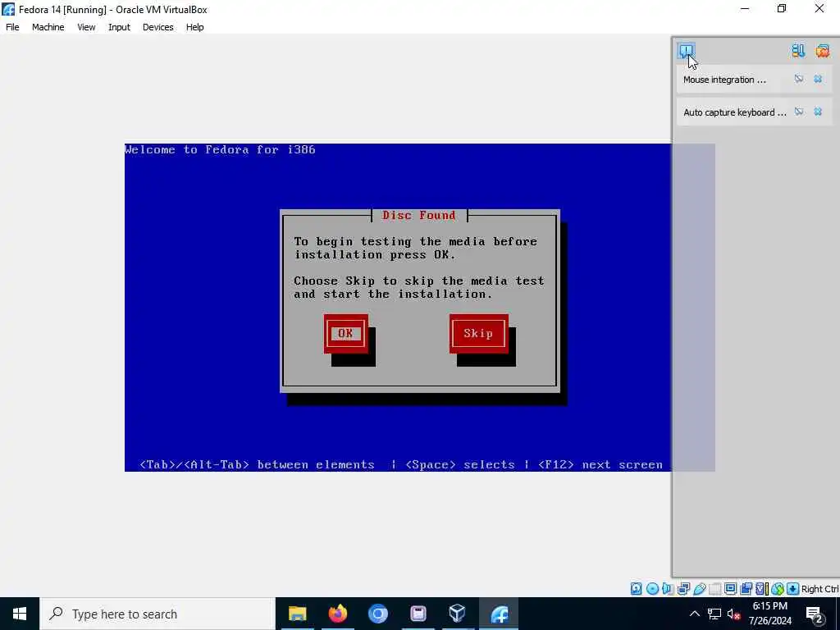Toggle the notification center icon in the panel
840x630 pixels.
tap(687, 51)
